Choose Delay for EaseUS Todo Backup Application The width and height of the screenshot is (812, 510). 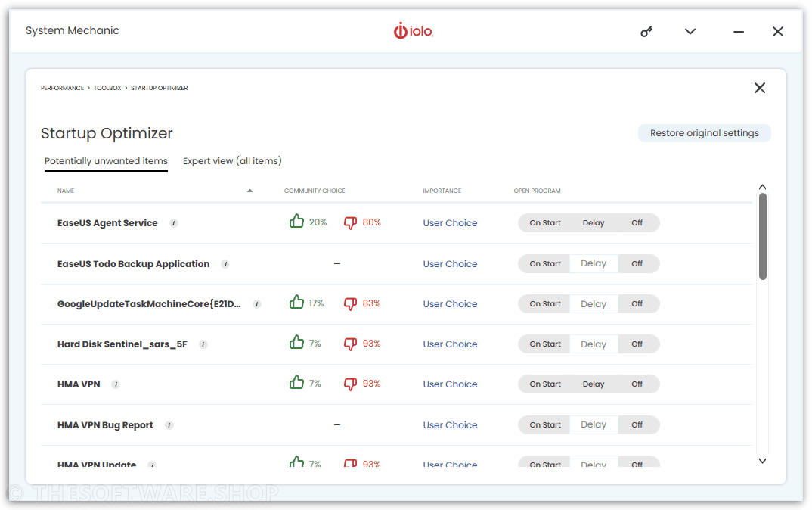[594, 264]
